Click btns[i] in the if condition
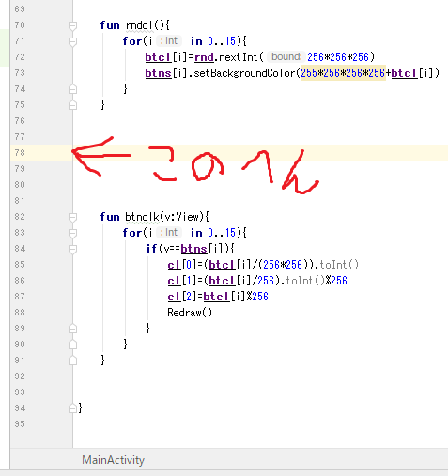Viewport: 448px width, 476px height. tap(202, 249)
